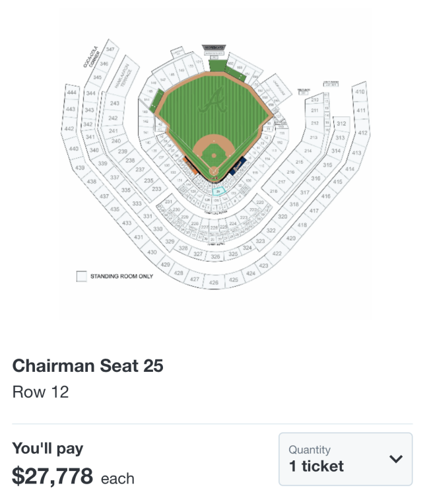This screenshot has width=429, height=504.
Task: Click the Braves 'A' logo in the outfield
Action: 213,103
